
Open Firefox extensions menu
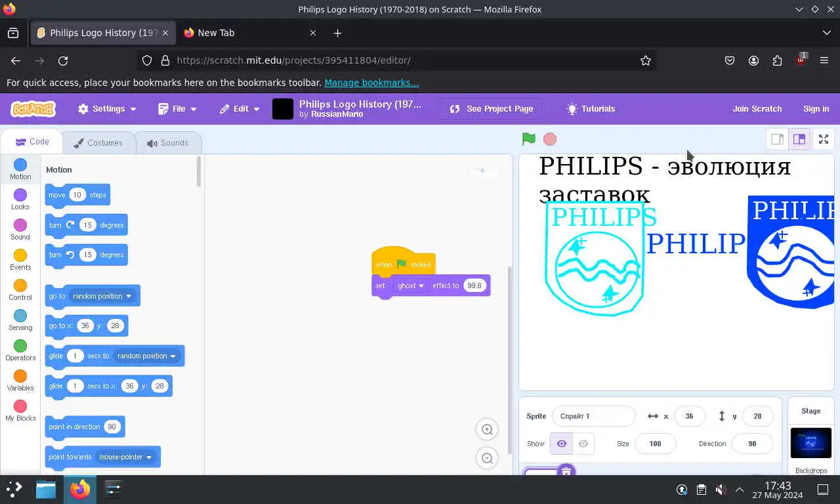[777, 60]
